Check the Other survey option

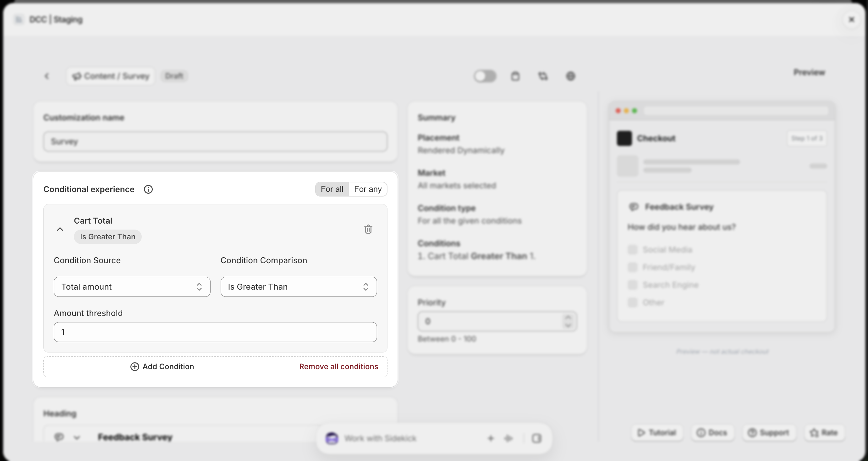633,303
